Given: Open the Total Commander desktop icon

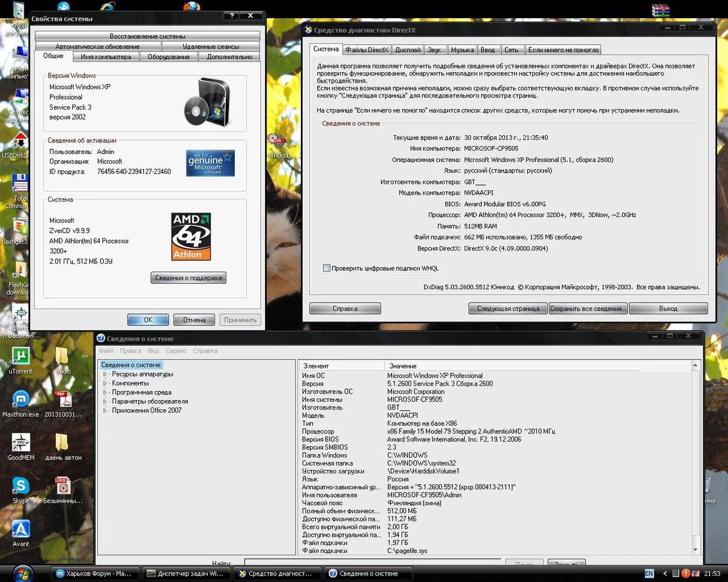Looking at the screenshot, I should click(21, 183).
